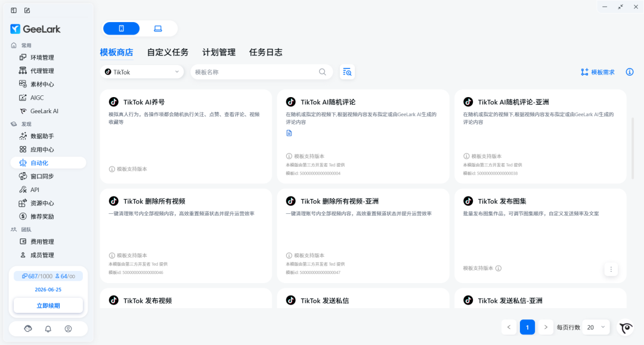Go to the next page arrow
644x345 pixels.
click(x=546, y=327)
